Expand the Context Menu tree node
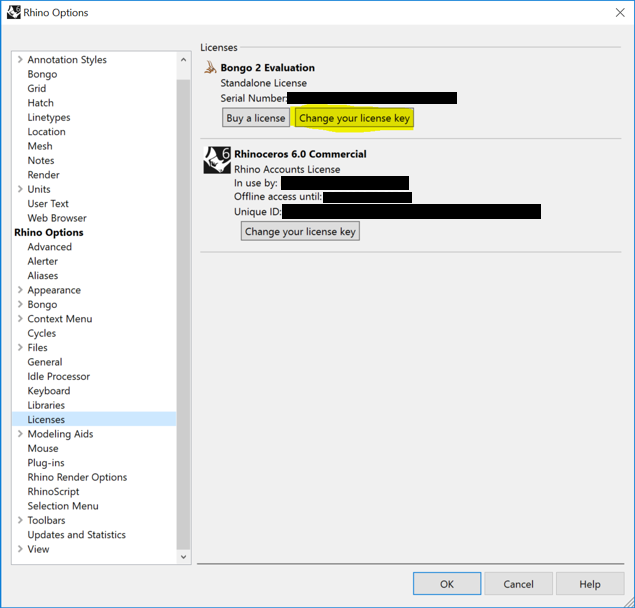The image size is (635, 608). tap(20, 319)
